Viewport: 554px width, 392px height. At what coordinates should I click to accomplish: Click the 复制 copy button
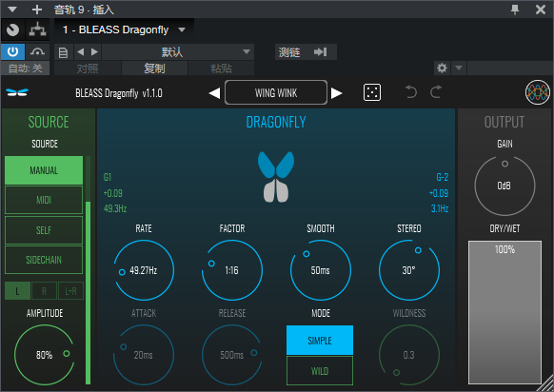tap(154, 69)
